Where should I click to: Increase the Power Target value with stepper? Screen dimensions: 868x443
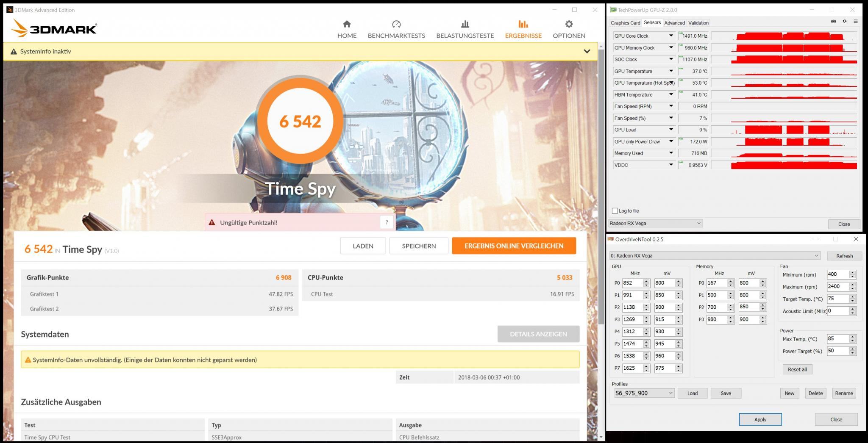click(x=852, y=349)
